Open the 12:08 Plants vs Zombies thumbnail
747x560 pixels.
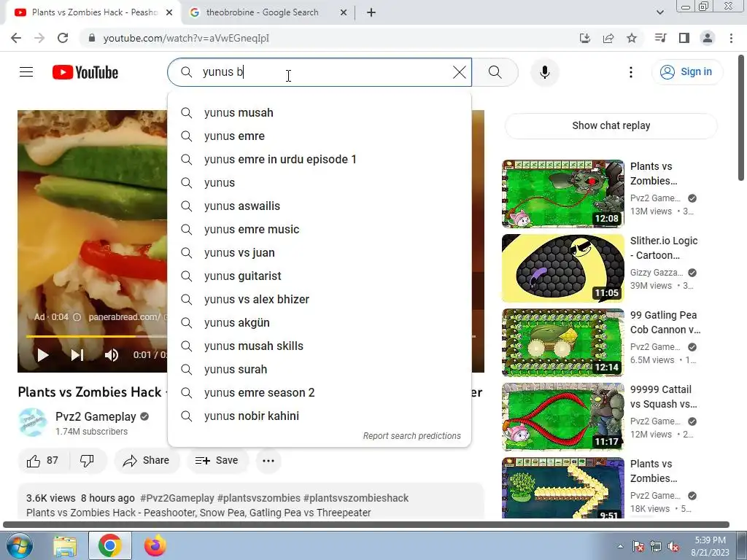(x=562, y=194)
